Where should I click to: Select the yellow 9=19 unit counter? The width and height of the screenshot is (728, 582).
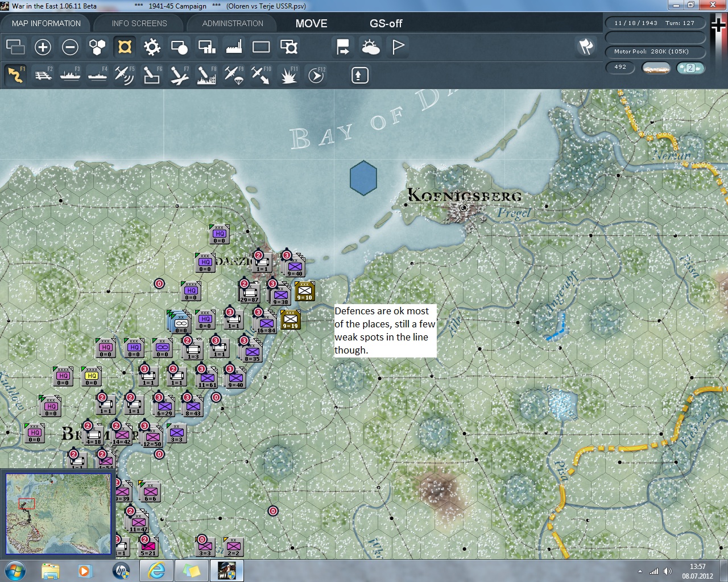click(x=291, y=320)
